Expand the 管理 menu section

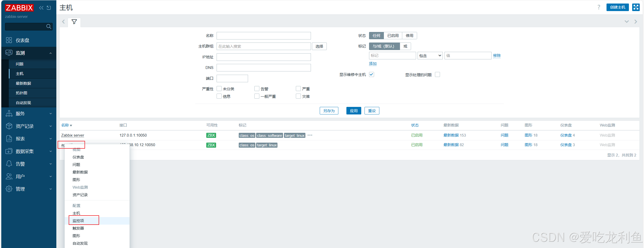pyautogui.click(x=51, y=189)
